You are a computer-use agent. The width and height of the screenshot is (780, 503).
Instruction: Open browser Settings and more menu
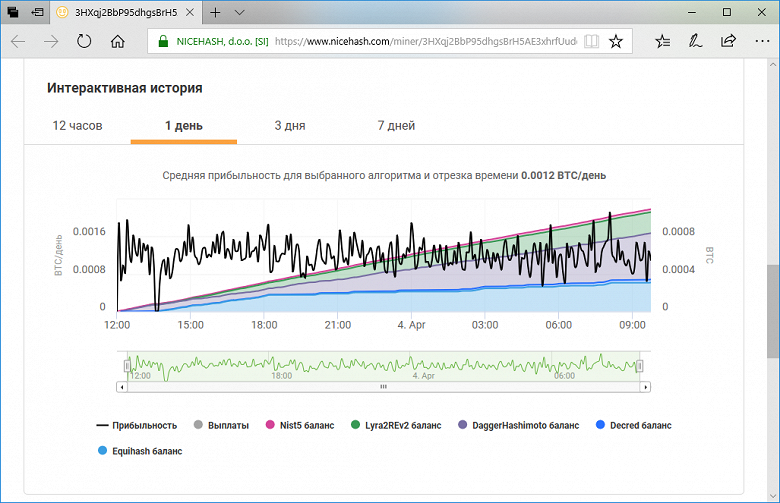pos(762,41)
